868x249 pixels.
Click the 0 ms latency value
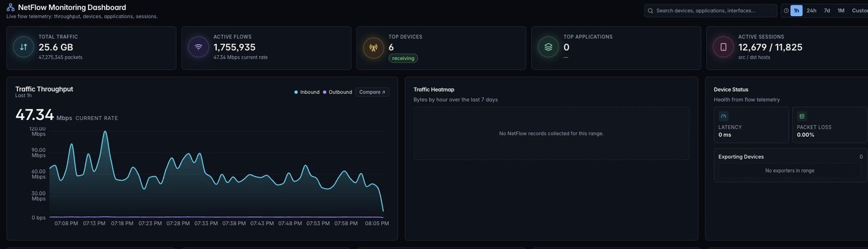pos(725,135)
